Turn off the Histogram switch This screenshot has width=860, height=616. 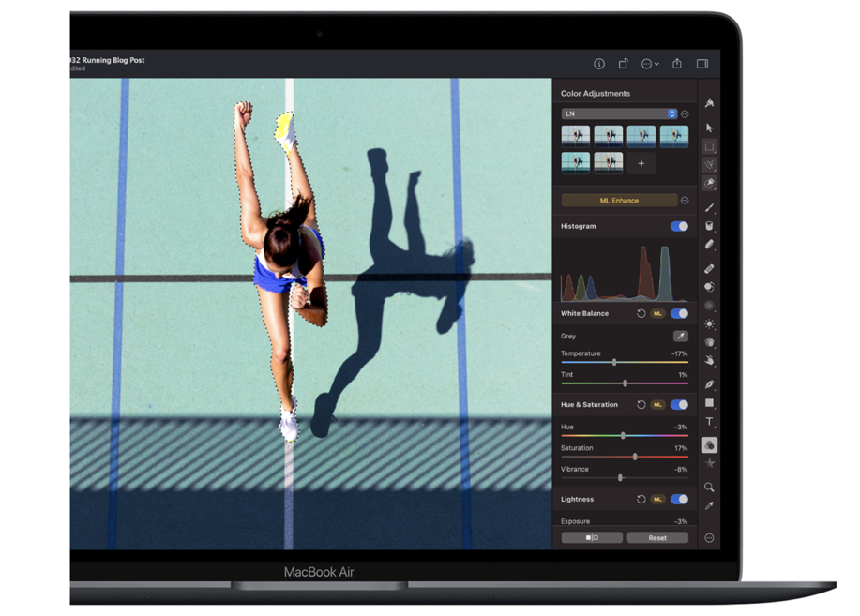pyautogui.click(x=679, y=226)
